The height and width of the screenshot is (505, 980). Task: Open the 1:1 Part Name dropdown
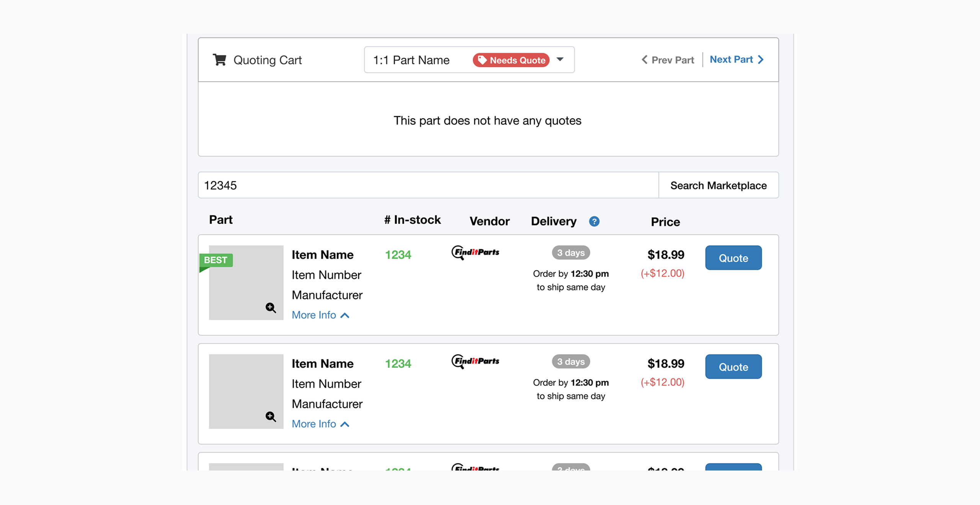tap(560, 60)
